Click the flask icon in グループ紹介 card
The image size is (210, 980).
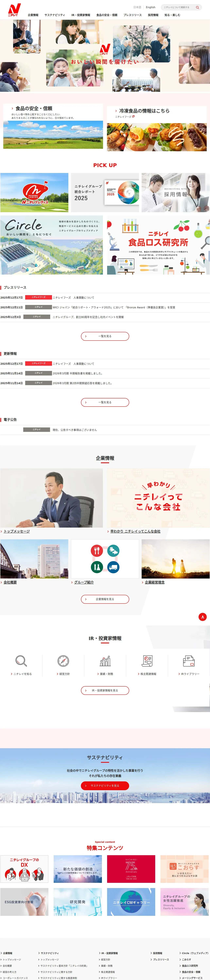point(97,567)
